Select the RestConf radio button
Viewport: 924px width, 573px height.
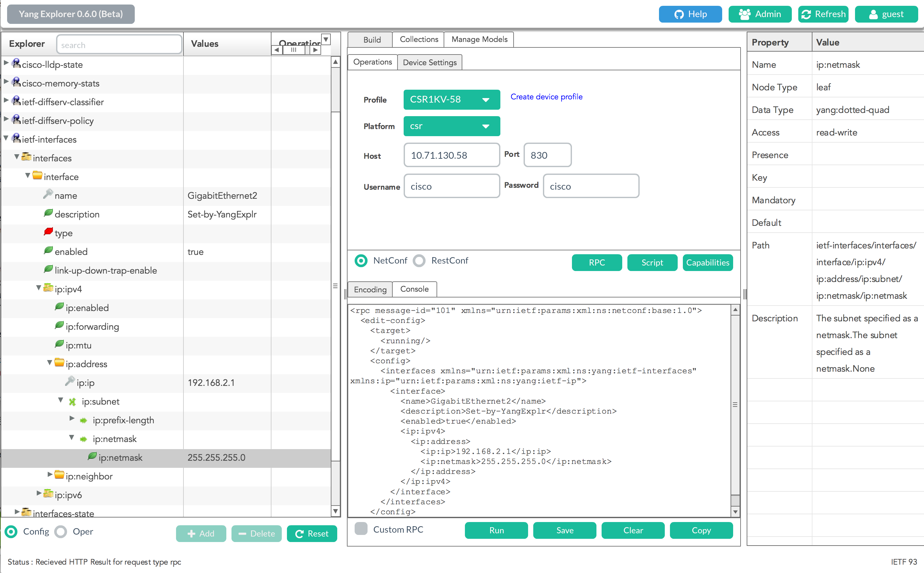[x=419, y=261]
